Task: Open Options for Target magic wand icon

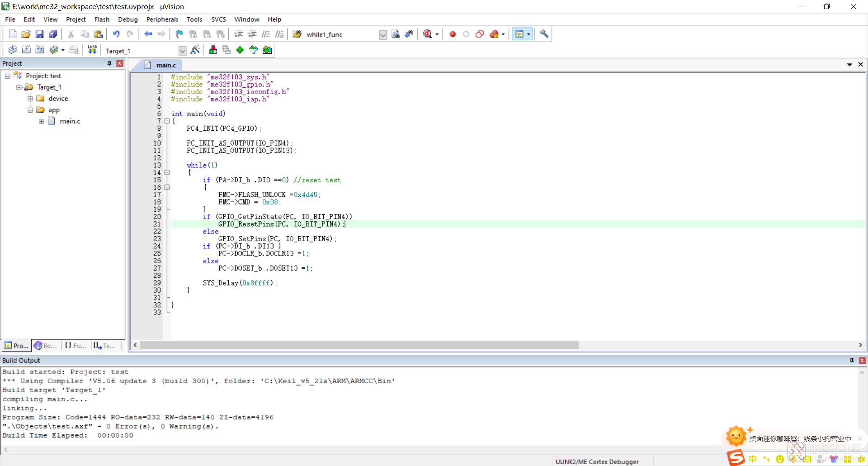Action: click(x=195, y=50)
